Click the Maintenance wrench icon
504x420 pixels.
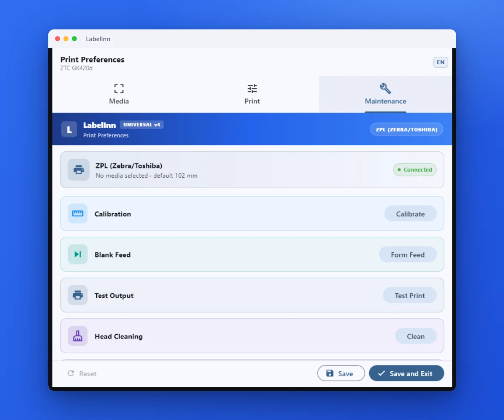385,89
